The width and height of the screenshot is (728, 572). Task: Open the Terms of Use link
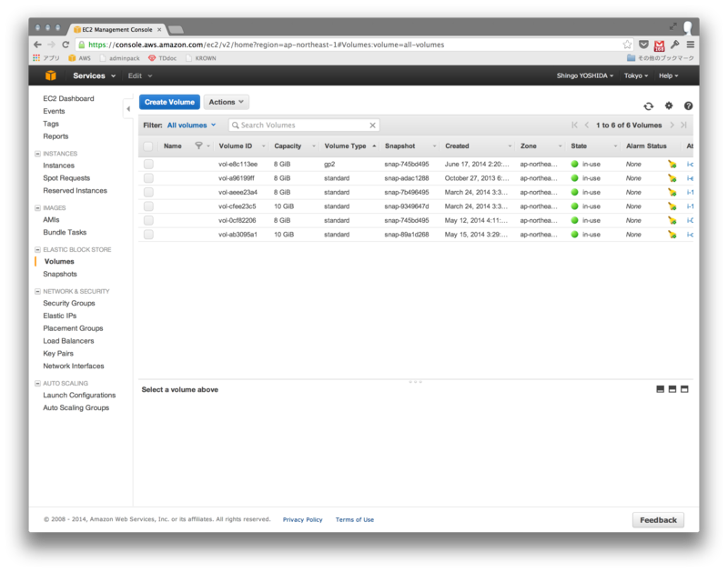[355, 519]
